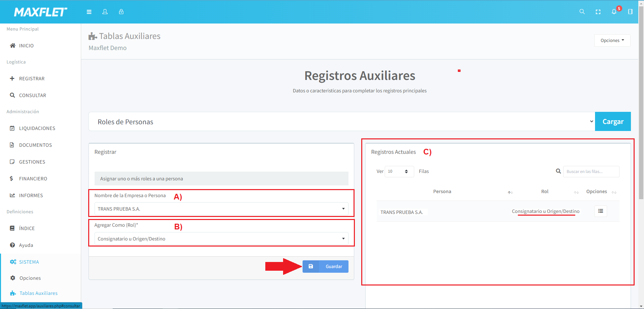Toggle fullscreen mode icon
Screen dimensions: 644x309
coord(598,12)
